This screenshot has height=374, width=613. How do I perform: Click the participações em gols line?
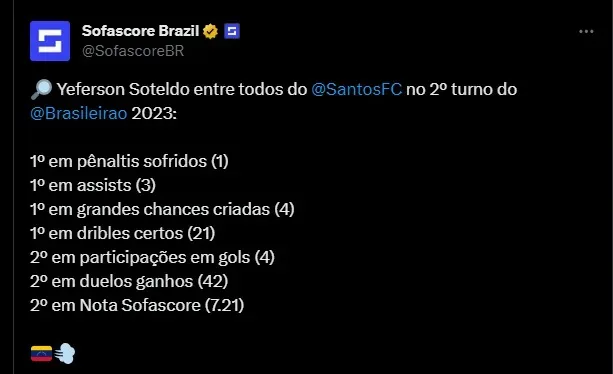[x=152, y=258]
